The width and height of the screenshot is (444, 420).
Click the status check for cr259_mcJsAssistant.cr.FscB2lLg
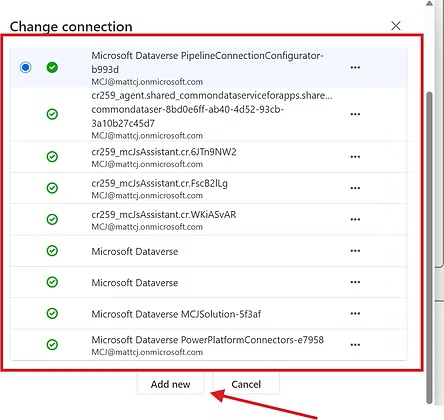click(52, 188)
